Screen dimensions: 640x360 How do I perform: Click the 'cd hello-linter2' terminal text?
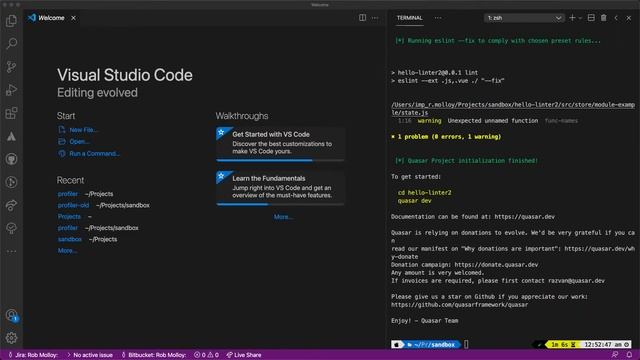[x=424, y=193]
